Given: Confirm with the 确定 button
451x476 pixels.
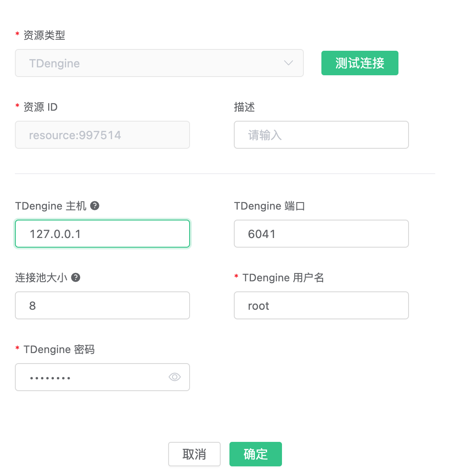Looking at the screenshot, I should [255, 454].
